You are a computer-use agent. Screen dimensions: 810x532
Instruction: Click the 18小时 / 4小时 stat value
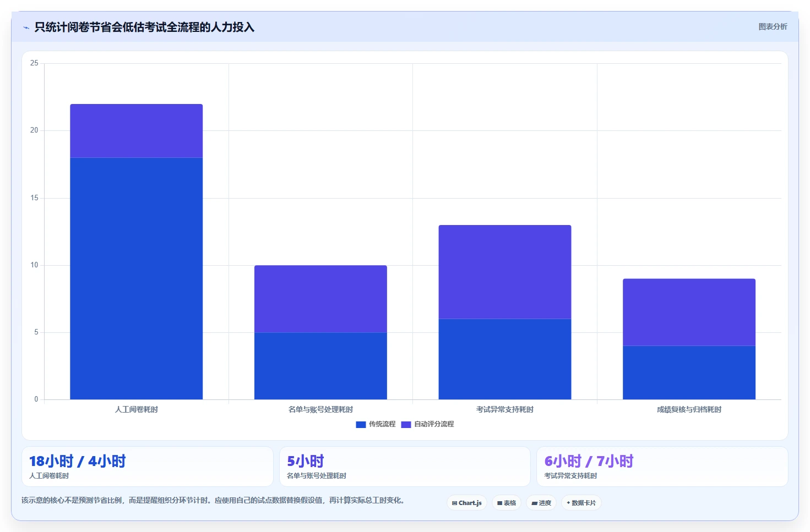(78, 461)
